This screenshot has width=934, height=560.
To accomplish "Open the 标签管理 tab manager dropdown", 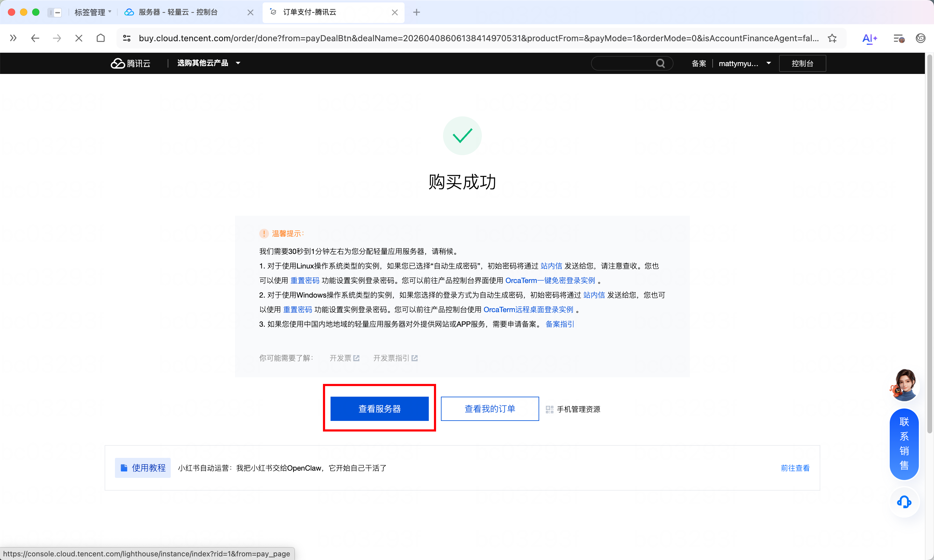I will [92, 12].
